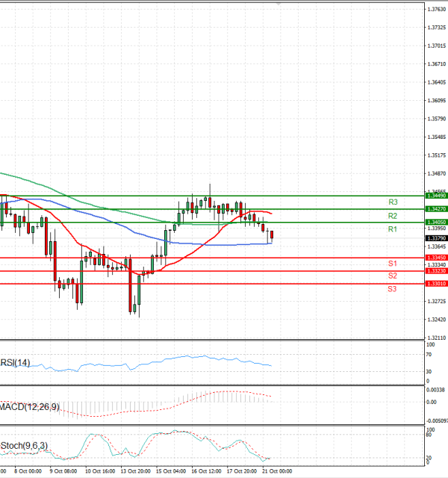This screenshot has width=448, height=478.
Task: Click the 1.37630 price axis label
Action: 436,10
